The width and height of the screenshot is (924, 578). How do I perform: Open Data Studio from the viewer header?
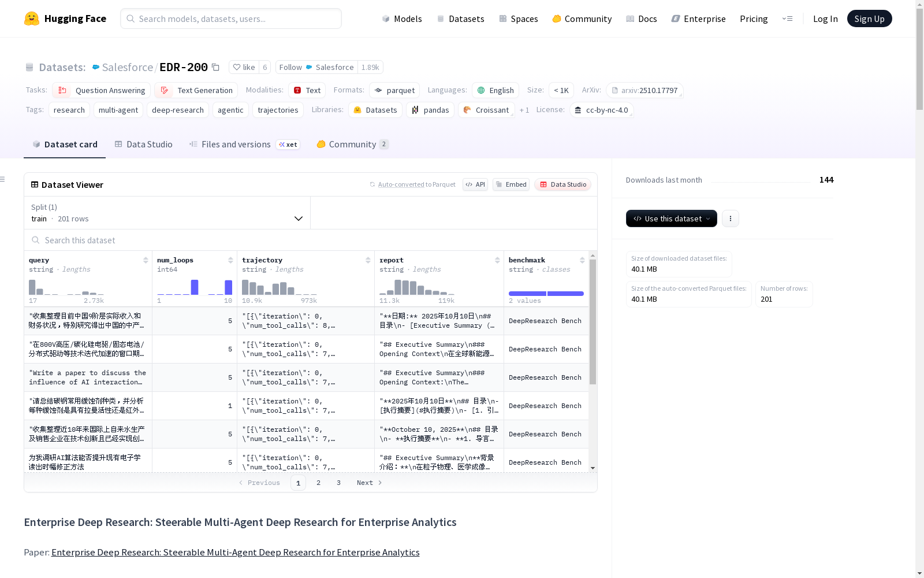(x=562, y=184)
